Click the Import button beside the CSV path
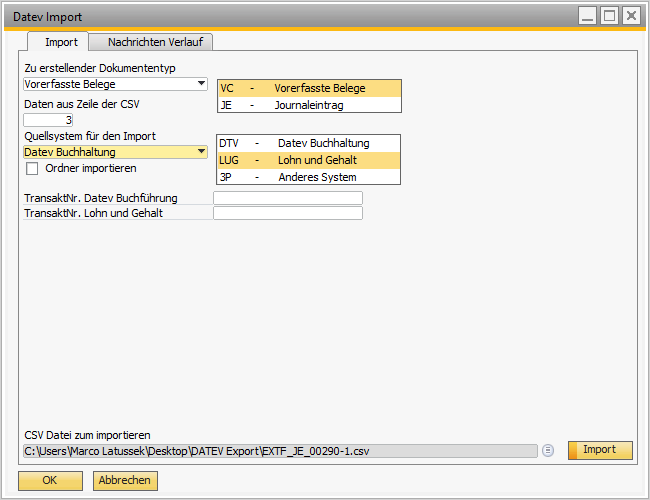 coord(600,450)
